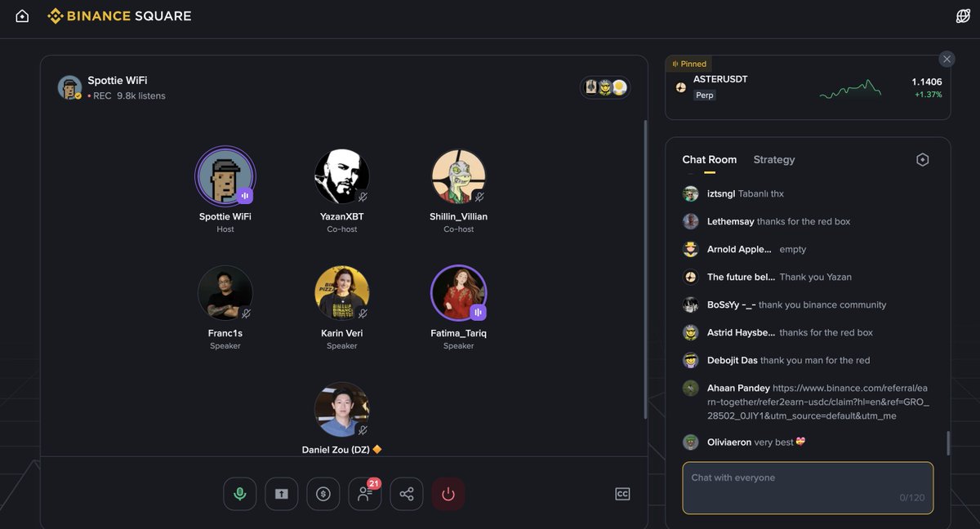Select Daniel Zou (DZ) avatar
The height and width of the screenshot is (529, 980).
[342, 410]
